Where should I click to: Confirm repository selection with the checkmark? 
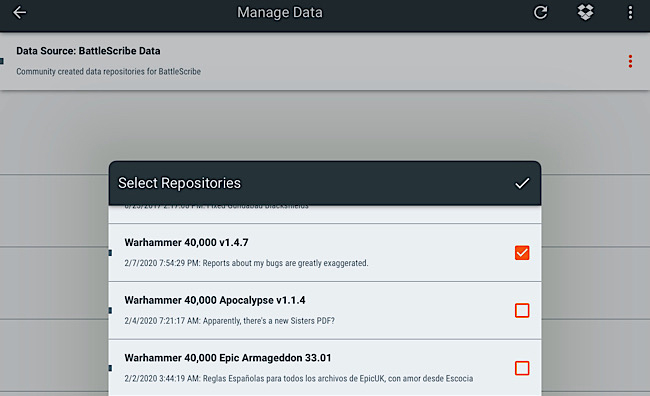click(522, 183)
